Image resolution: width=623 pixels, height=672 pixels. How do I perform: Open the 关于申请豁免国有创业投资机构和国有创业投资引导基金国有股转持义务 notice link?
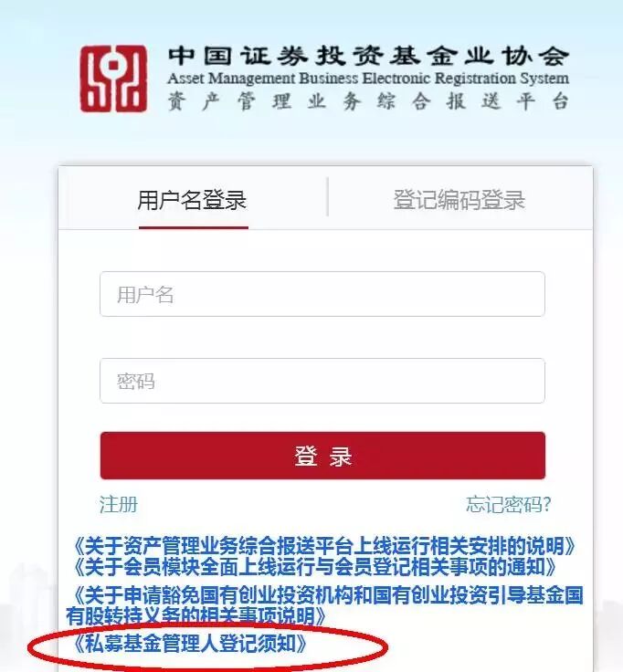click(324, 605)
